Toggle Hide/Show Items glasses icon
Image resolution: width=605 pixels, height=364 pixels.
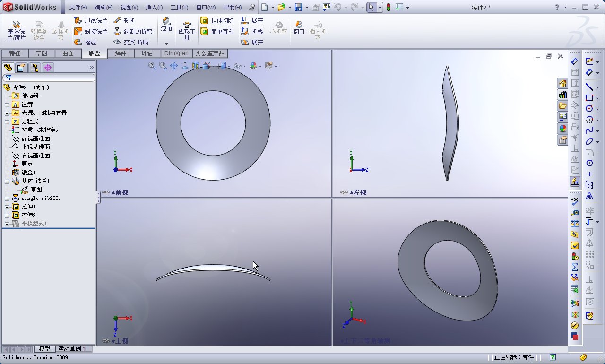(x=237, y=66)
